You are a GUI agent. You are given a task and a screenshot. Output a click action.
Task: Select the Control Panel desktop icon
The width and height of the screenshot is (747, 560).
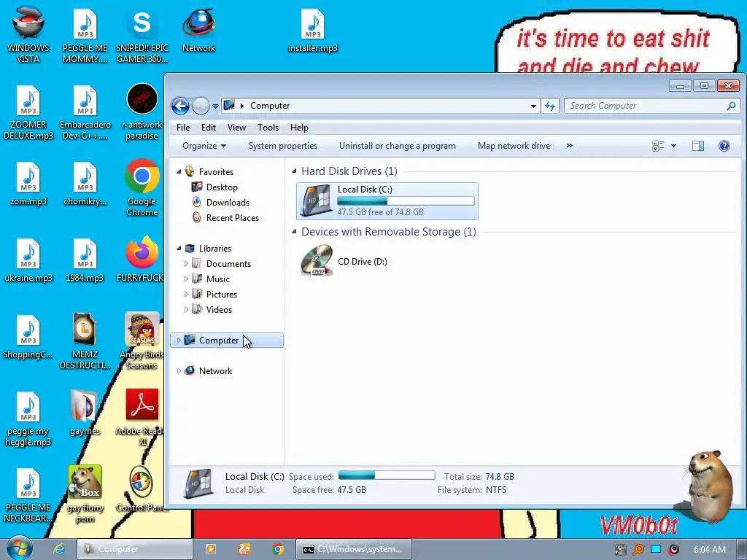pos(141,488)
